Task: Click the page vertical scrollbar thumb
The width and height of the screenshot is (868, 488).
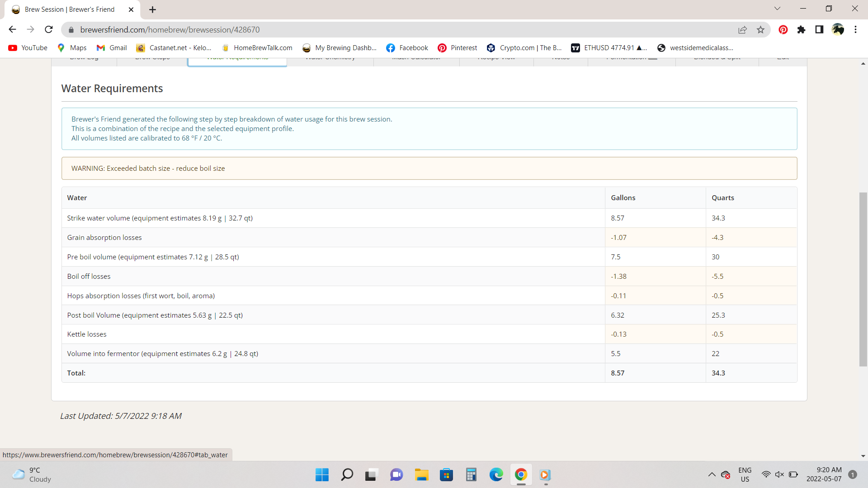Action: pyautogui.click(x=863, y=279)
